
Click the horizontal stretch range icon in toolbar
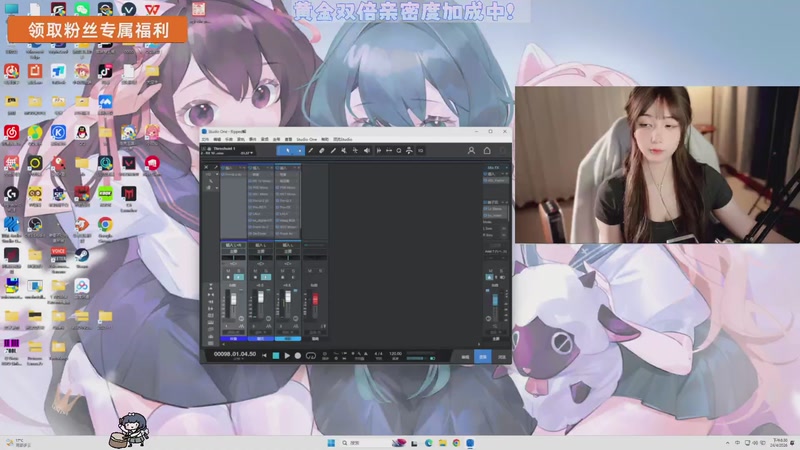(x=389, y=151)
